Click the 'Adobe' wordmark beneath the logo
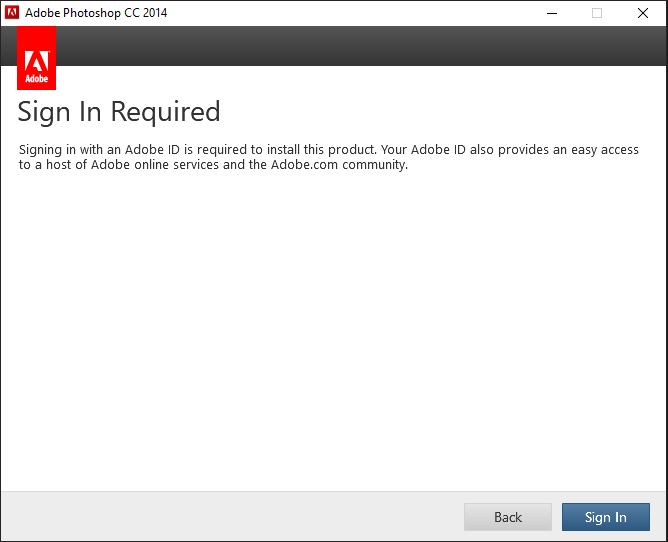Viewport: 668px width, 542px height. click(36, 78)
